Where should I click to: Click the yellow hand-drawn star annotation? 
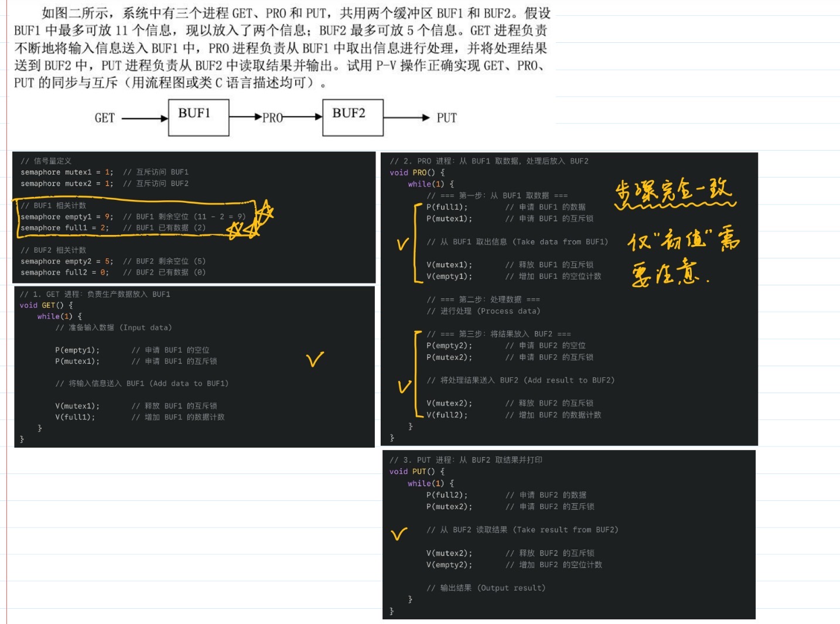point(257,220)
